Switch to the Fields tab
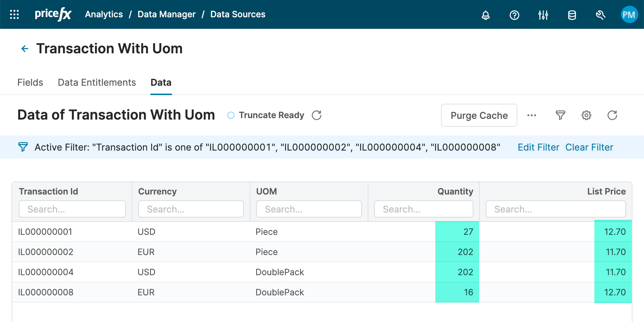Viewport: 644px width, 322px height. (x=30, y=82)
